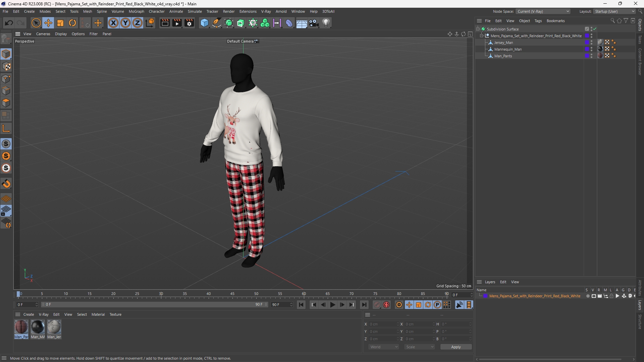Toggle layer solo dot
The height and width of the screenshot is (362, 644).
point(588,296)
